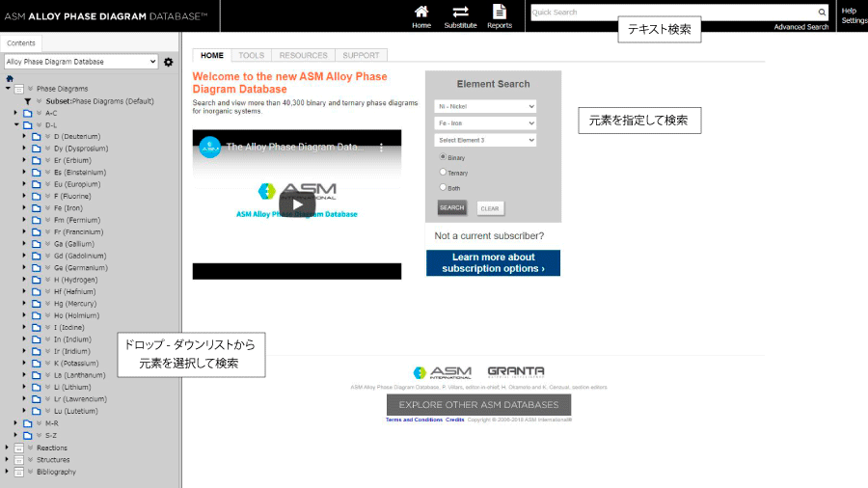Select the K (Potassium) tree row
868x488 pixels.
pyautogui.click(x=76, y=364)
